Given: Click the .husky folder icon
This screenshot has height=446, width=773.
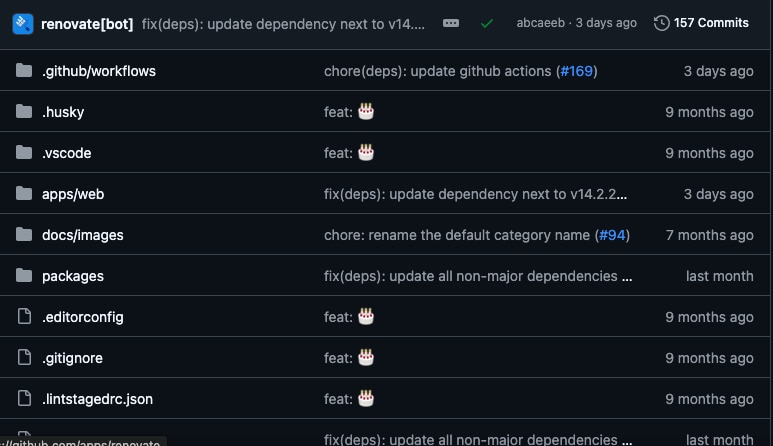Looking at the screenshot, I should [x=24, y=111].
